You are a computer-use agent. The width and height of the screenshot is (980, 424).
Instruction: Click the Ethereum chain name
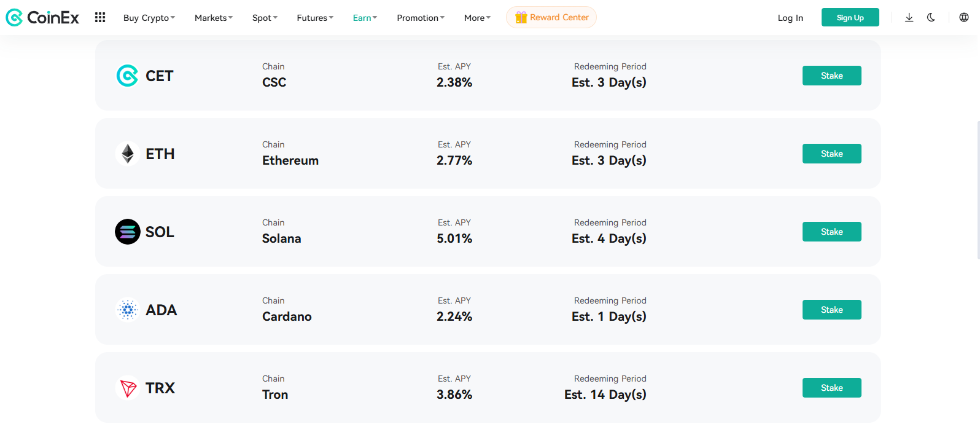point(290,160)
